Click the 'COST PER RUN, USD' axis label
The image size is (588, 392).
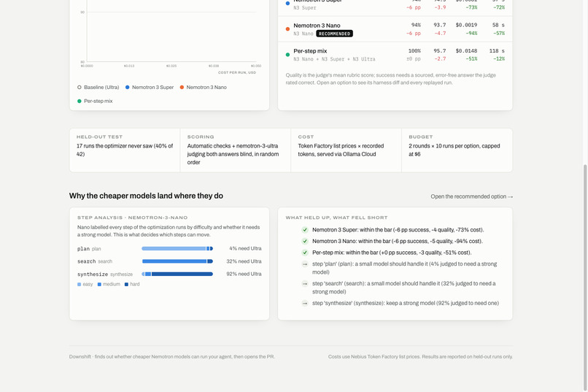coord(237,72)
